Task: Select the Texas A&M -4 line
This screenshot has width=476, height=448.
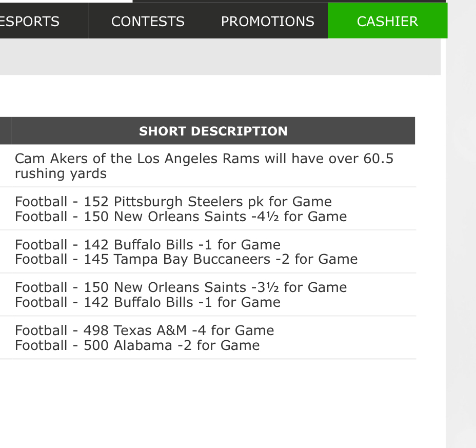Action: point(145,330)
